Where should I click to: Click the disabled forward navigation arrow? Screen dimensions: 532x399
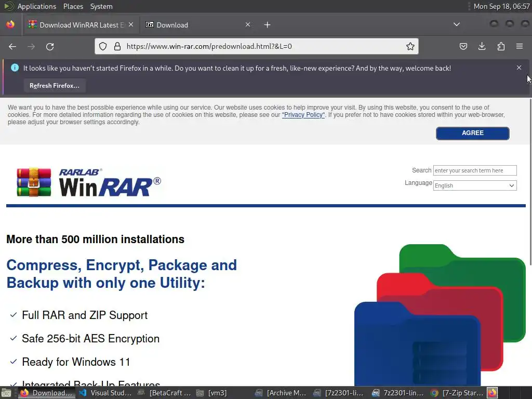point(31,46)
